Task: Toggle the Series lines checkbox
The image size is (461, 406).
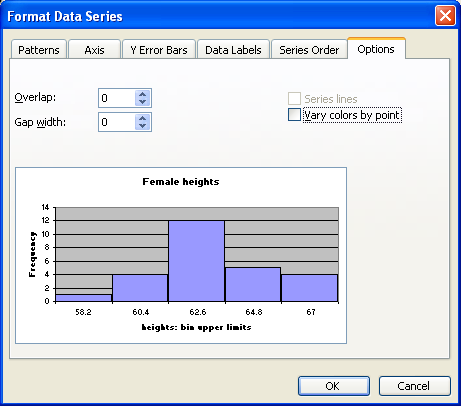Action: coord(294,99)
